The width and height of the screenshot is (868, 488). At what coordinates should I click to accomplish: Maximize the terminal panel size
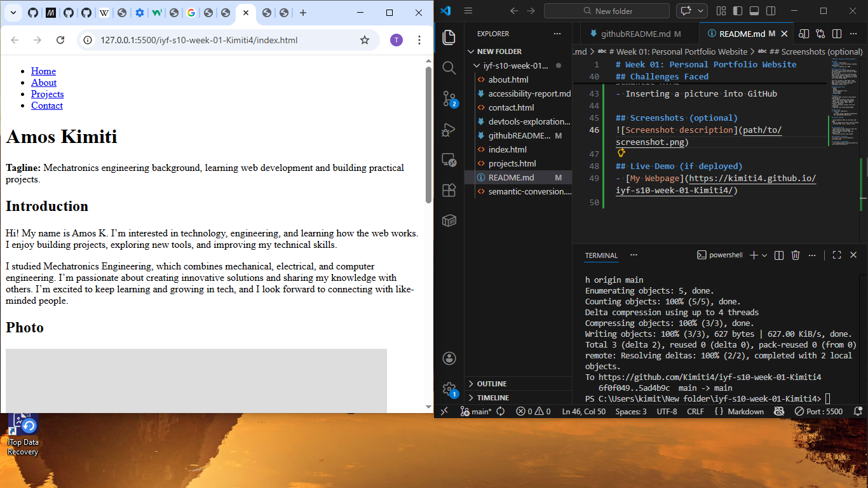click(x=837, y=255)
